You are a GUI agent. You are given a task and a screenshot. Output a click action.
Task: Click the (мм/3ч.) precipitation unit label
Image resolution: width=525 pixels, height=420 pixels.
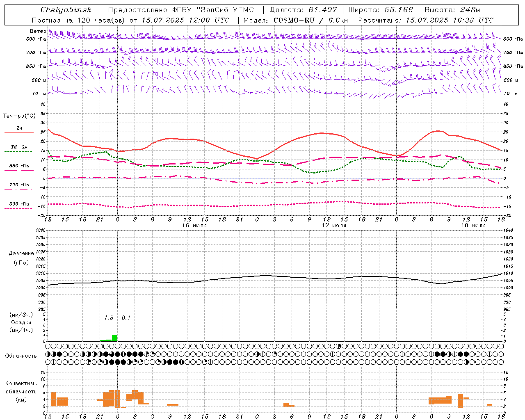21,315
